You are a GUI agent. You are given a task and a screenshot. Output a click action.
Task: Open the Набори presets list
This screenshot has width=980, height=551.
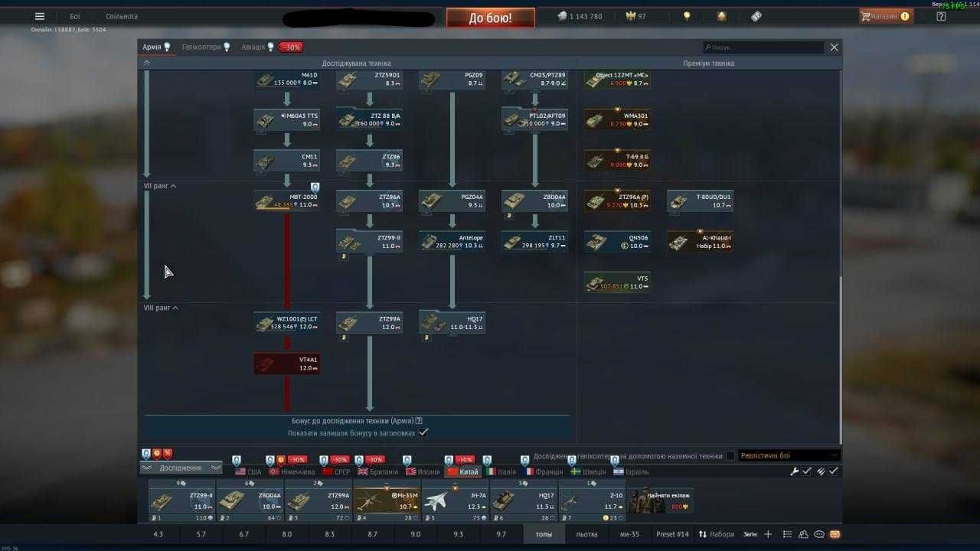tap(717, 534)
